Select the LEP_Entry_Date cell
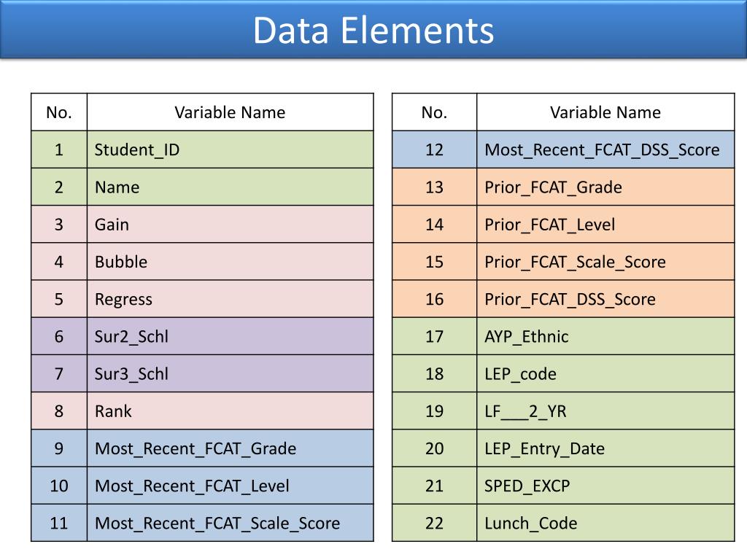The height and width of the screenshot is (560, 747). click(x=605, y=448)
